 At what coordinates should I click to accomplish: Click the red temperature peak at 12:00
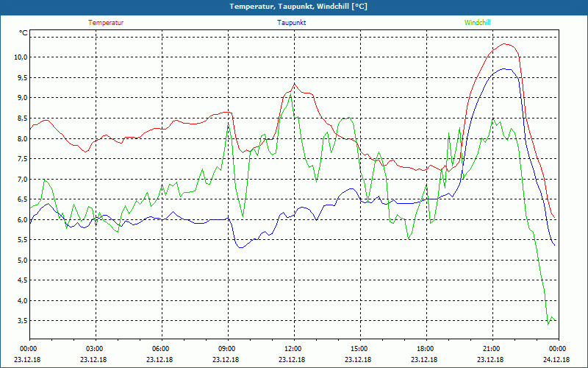[295, 84]
